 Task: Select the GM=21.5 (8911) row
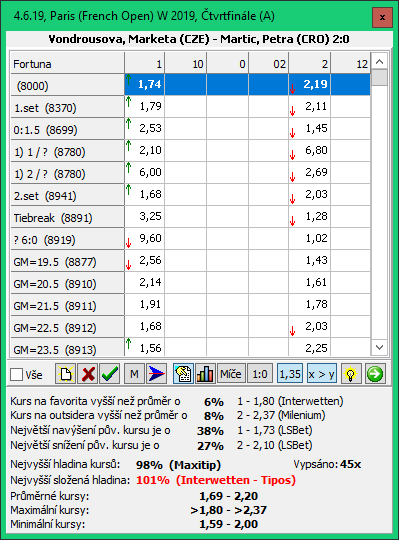pos(67,306)
